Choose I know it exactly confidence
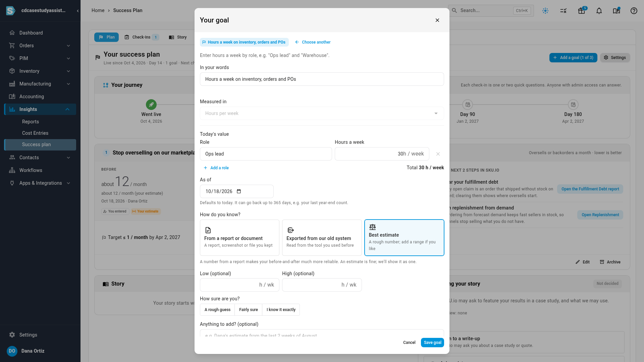 [x=281, y=310]
